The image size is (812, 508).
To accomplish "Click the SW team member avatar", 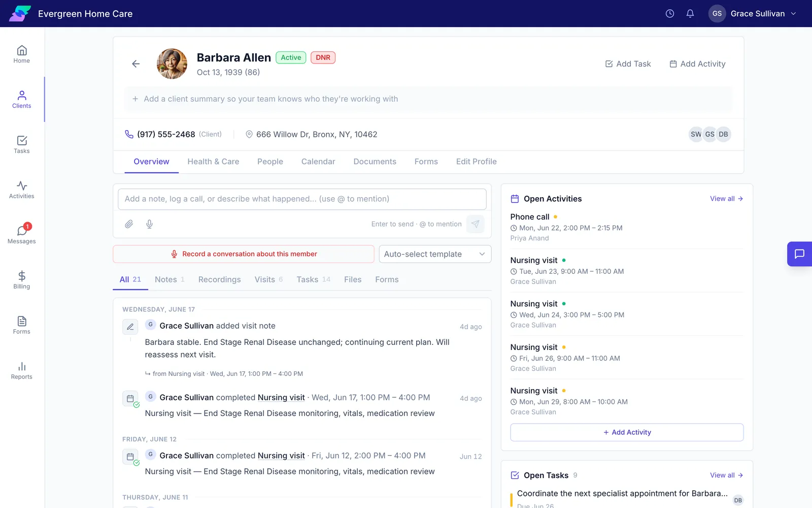I will point(696,134).
